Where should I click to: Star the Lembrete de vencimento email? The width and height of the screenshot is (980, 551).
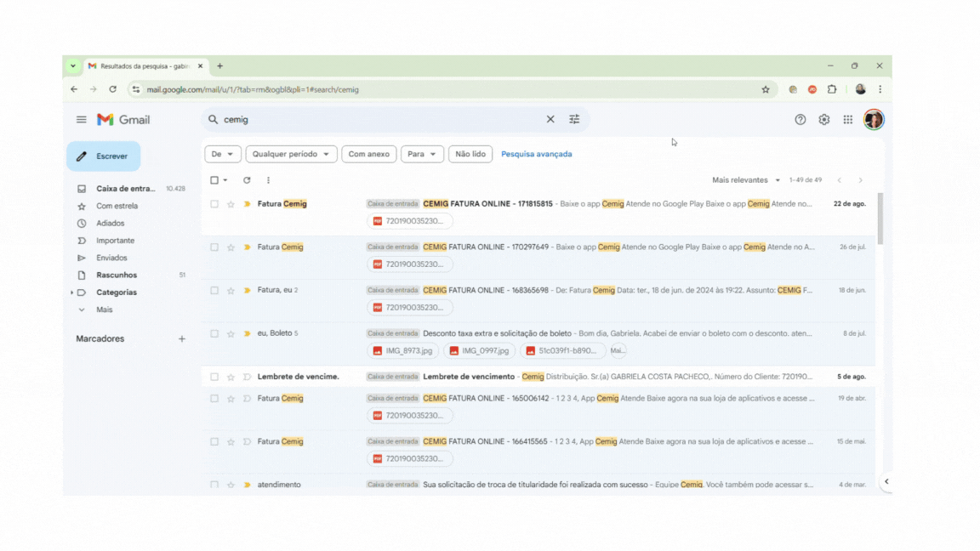231,377
